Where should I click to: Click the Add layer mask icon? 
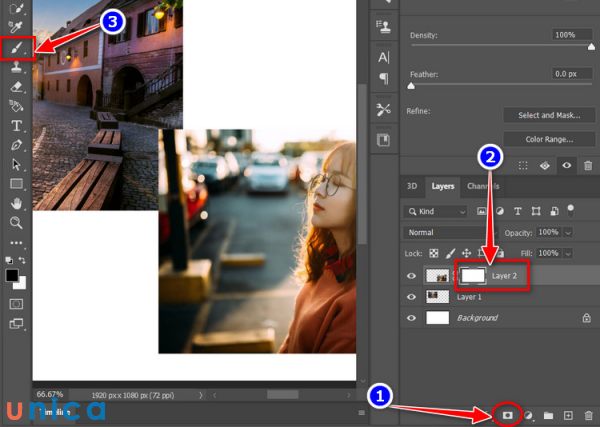click(x=507, y=414)
